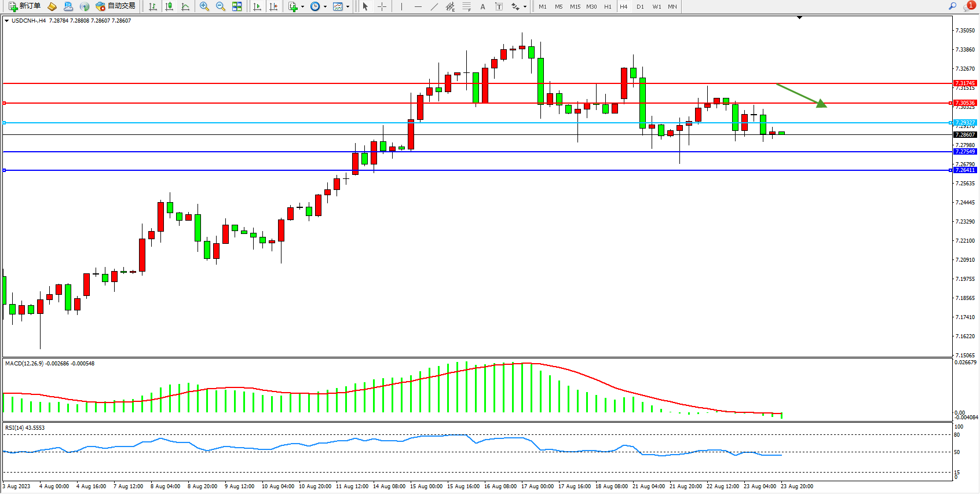The width and height of the screenshot is (980, 494).
Task: Toggle AutoTrading (自动交易) button
Action: tap(116, 6)
